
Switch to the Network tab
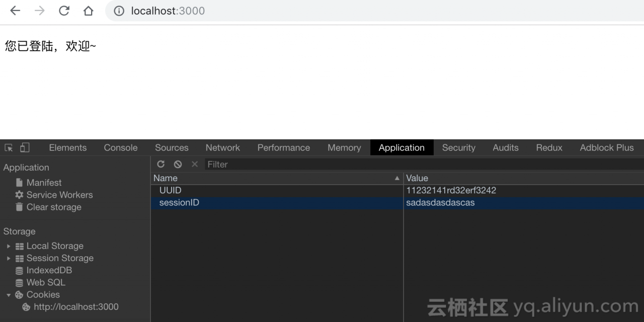(x=222, y=147)
